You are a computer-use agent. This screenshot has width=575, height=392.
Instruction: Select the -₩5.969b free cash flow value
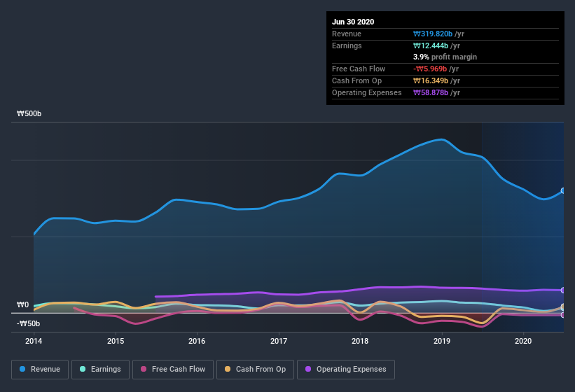coord(436,69)
